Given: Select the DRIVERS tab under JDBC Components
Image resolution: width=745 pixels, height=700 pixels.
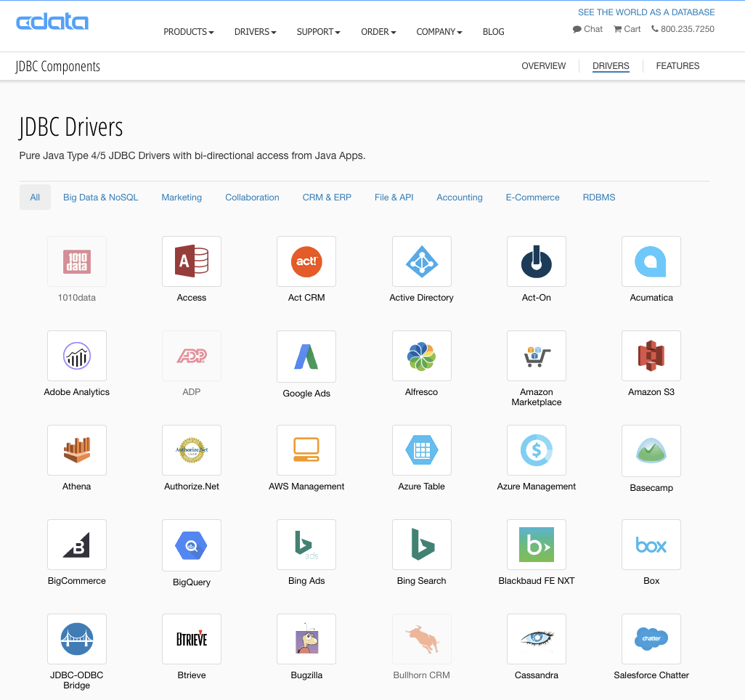Looking at the screenshot, I should (x=611, y=66).
